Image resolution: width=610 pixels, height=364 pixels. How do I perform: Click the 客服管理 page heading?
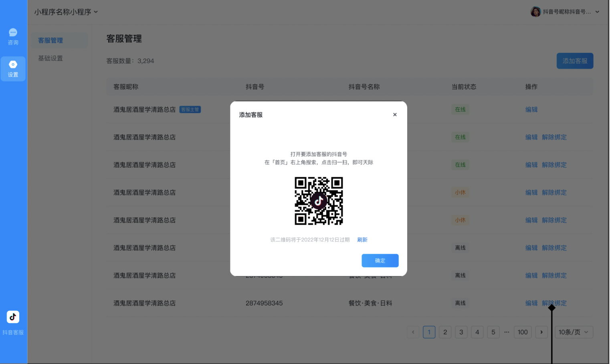tap(124, 38)
